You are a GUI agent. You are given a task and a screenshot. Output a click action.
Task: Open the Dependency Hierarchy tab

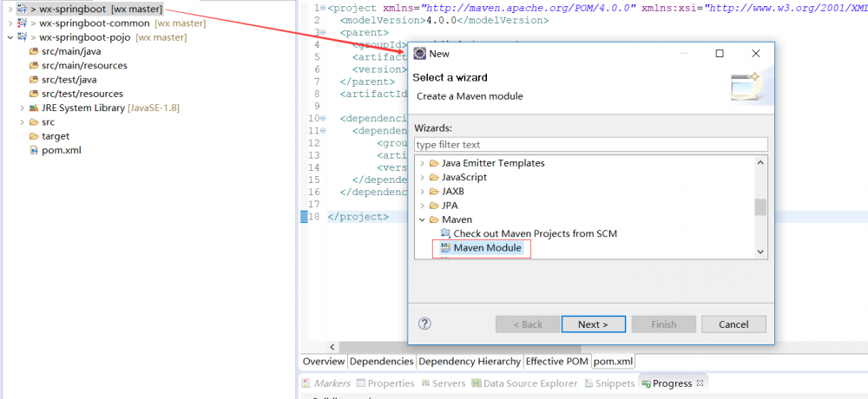coord(470,362)
